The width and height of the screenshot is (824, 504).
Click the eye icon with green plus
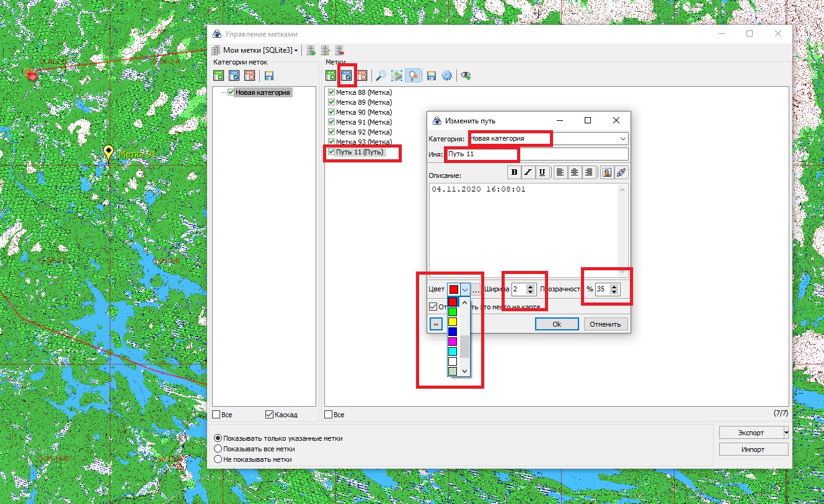pyautogui.click(x=466, y=76)
